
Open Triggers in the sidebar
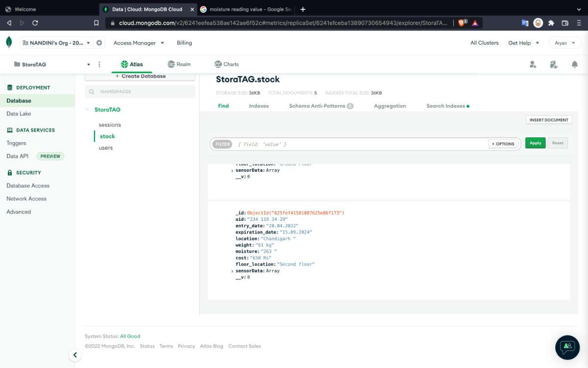point(16,143)
